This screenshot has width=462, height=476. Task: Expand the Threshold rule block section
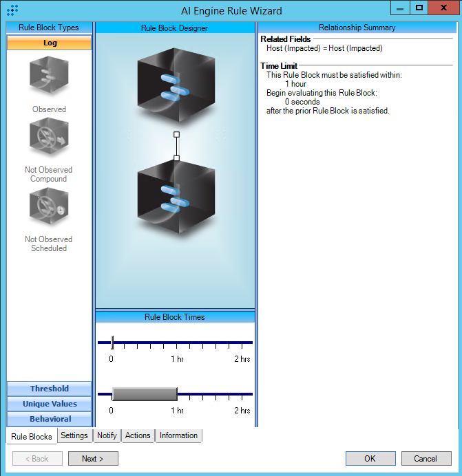[x=49, y=389]
